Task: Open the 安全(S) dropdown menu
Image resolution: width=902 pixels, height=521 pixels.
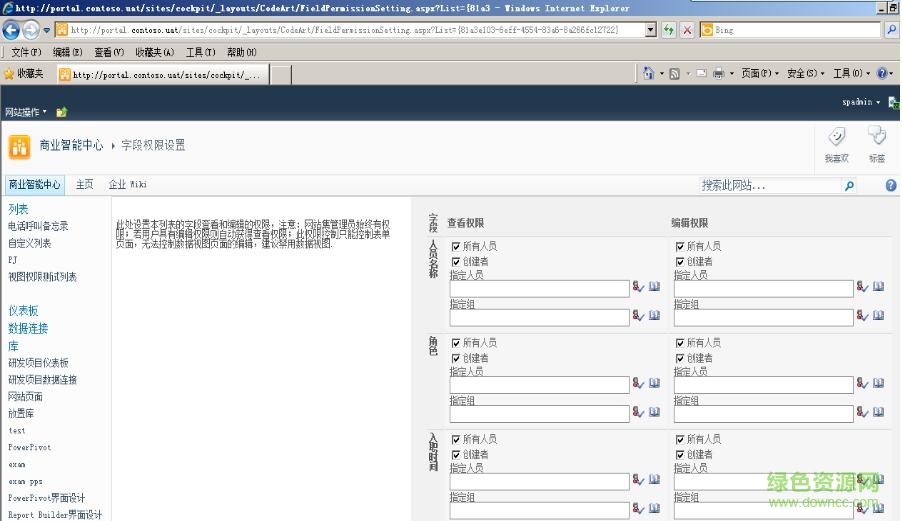Action: (x=805, y=74)
